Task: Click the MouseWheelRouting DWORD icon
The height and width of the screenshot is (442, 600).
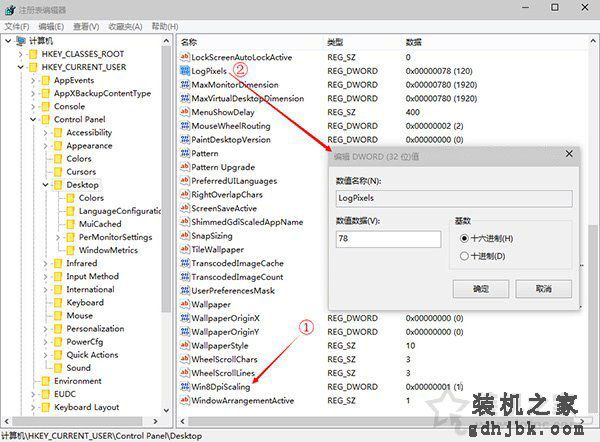Action: 185,126
